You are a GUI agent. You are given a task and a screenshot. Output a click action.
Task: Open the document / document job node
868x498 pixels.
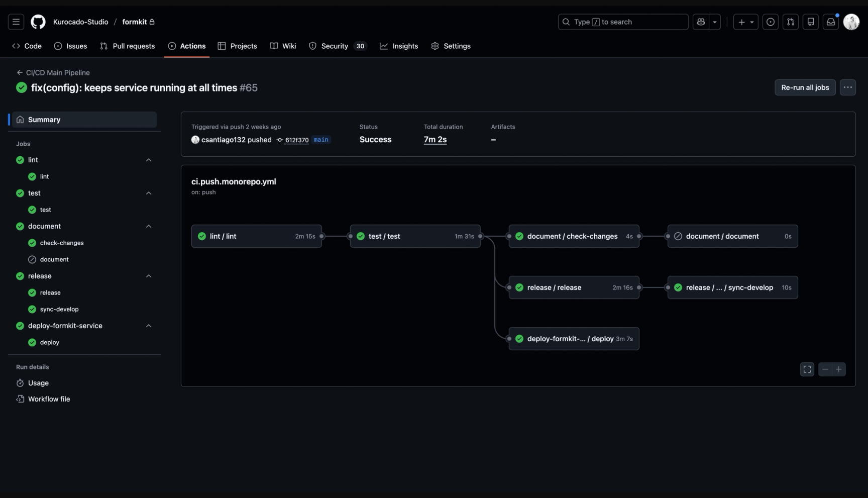tap(733, 236)
